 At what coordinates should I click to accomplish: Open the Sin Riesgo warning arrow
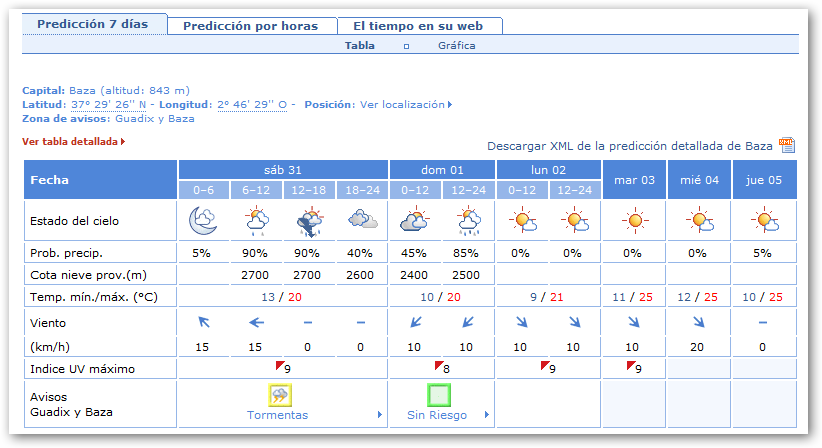click(486, 415)
